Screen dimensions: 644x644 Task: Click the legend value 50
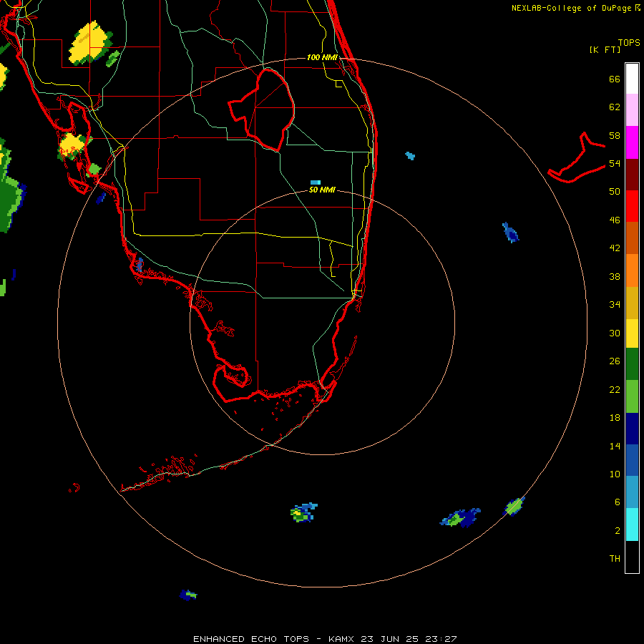[x=615, y=191]
